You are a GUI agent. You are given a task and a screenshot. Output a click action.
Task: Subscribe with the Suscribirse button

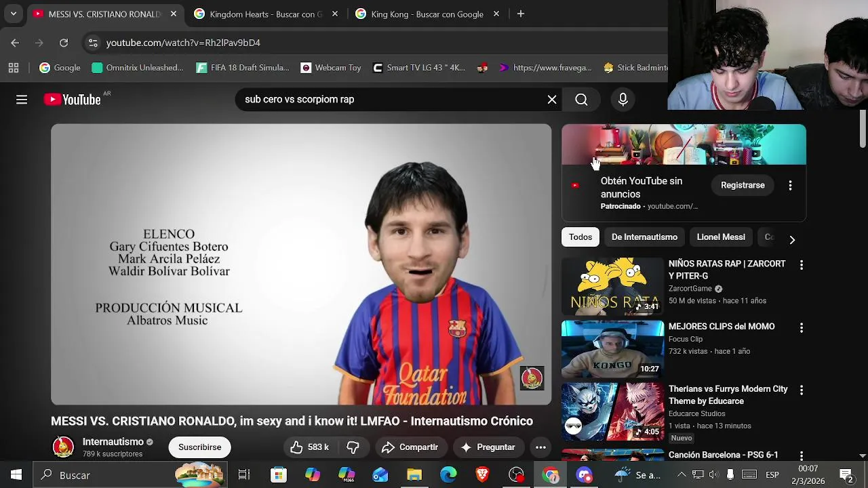[199, 447]
